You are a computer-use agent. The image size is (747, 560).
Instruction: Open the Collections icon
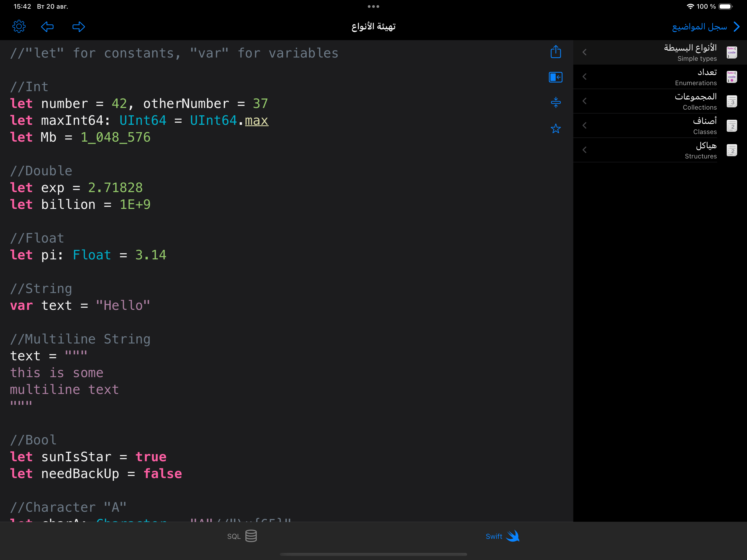click(x=732, y=101)
